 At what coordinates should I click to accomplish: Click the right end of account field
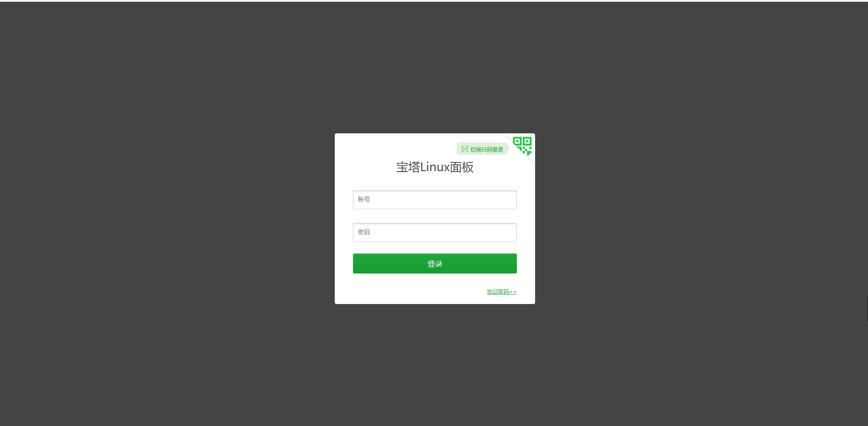click(x=510, y=200)
